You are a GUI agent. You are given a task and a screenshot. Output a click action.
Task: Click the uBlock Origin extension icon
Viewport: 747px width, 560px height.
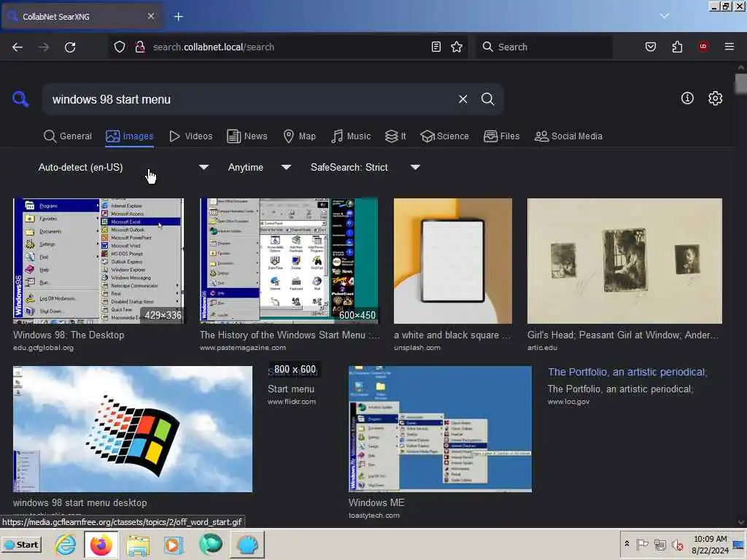tap(703, 46)
